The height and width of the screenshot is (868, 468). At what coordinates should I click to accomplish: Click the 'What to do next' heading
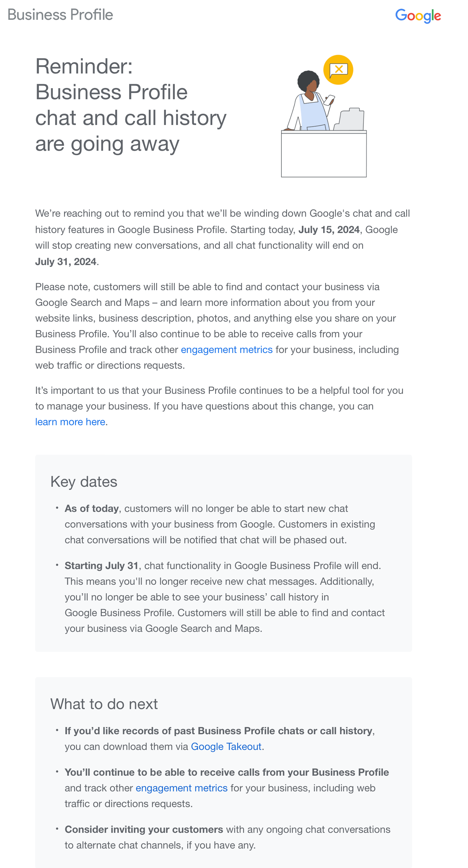point(104,704)
